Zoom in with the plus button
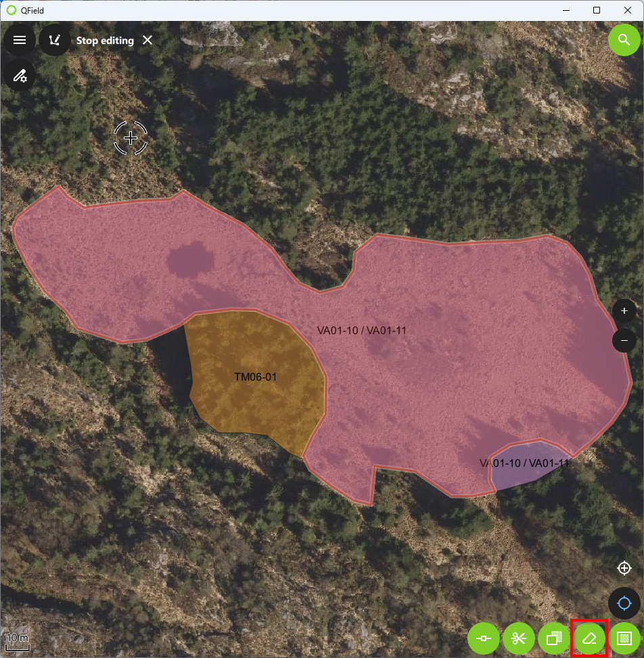The height and width of the screenshot is (658, 644). point(624,310)
